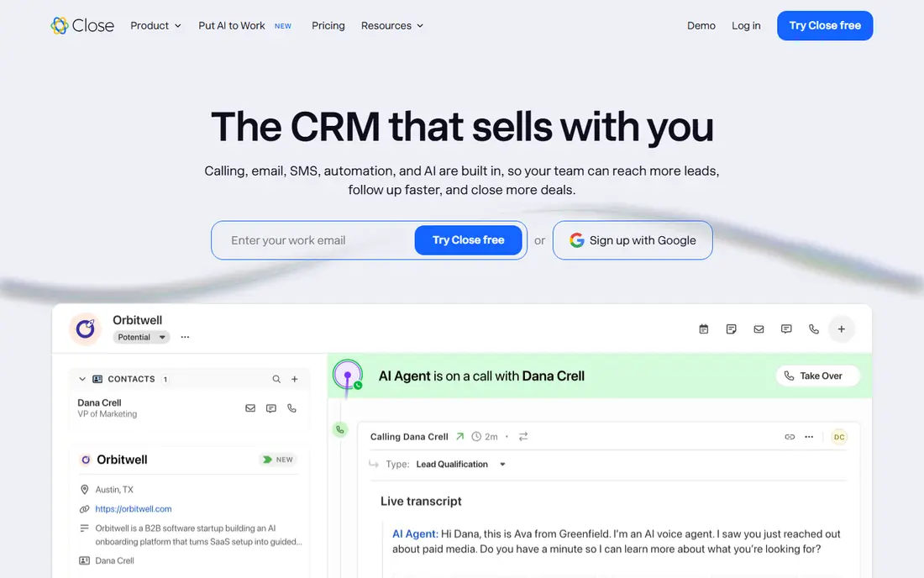Screen dimensions: 924x578
Task: Go to the Pricing page
Action: pos(328,25)
